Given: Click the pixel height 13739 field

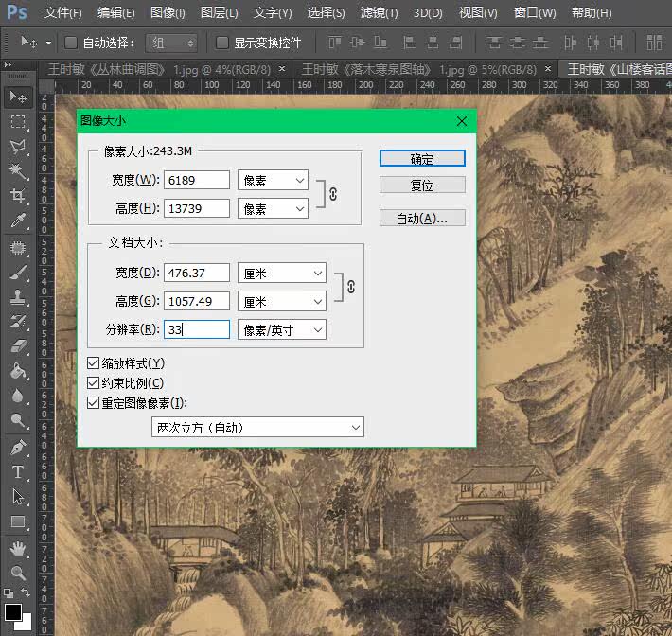Looking at the screenshot, I should click(x=197, y=208).
